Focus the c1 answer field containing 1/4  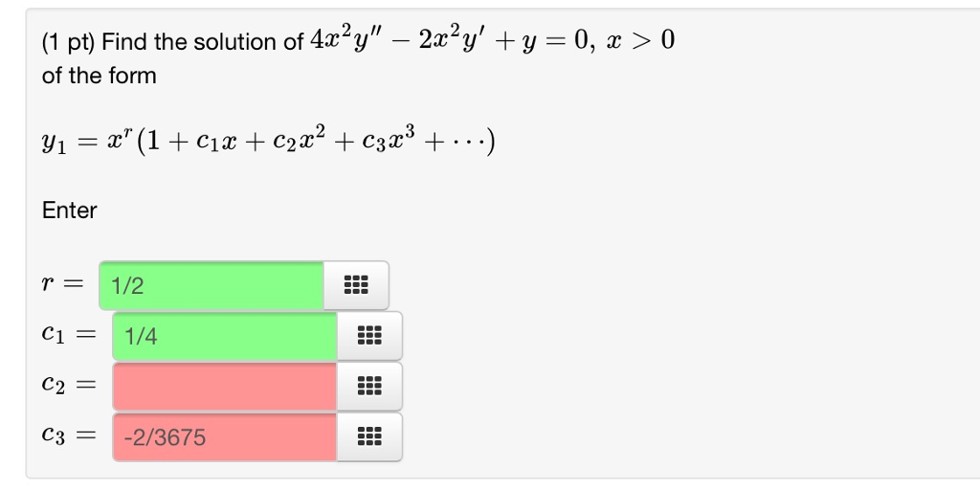coord(224,336)
